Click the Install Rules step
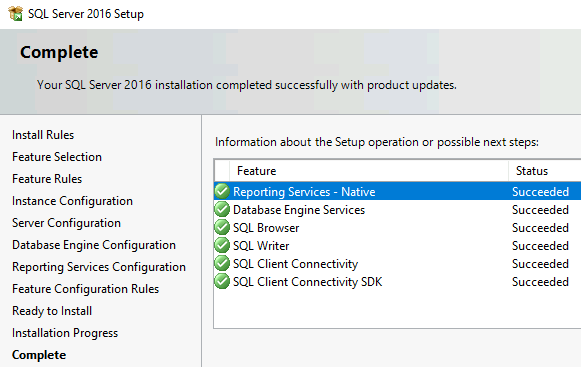 coord(43,135)
